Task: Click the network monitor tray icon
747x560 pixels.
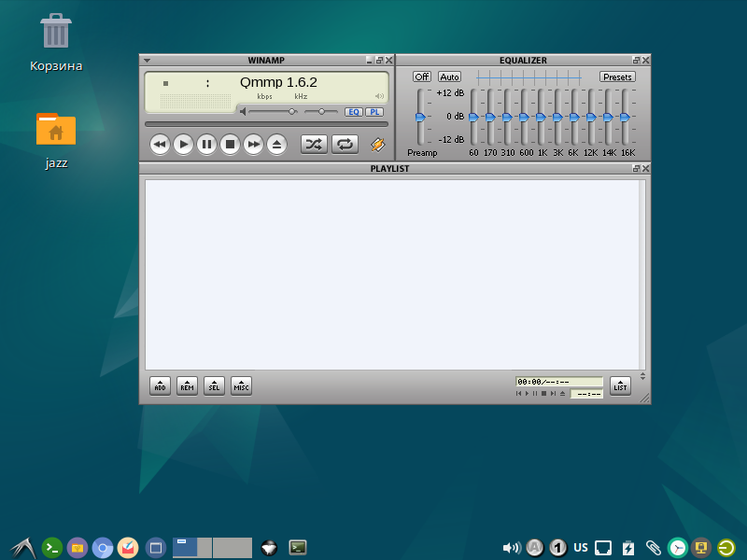Action: [x=603, y=548]
